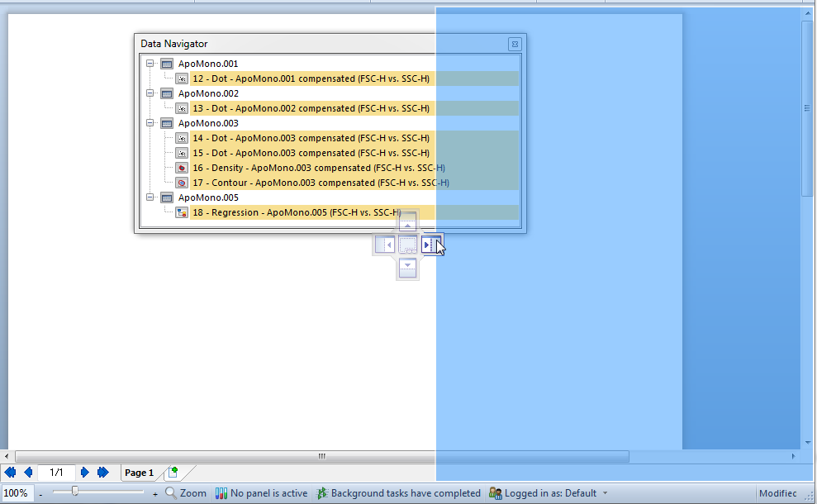Click the page number field showing 1/1
The image size is (817, 504).
click(x=56, y=473)
